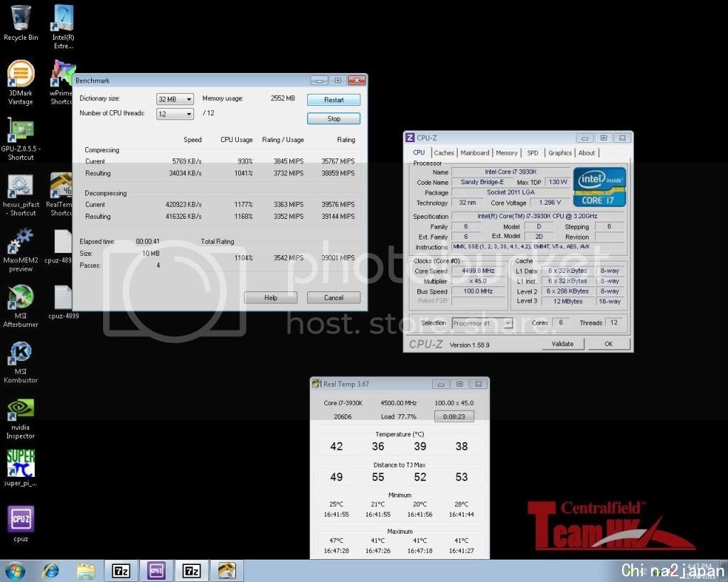The image size is (728, 582).
Task: Click the Core Voltage 1.296 V field
Action: (550, 203)
